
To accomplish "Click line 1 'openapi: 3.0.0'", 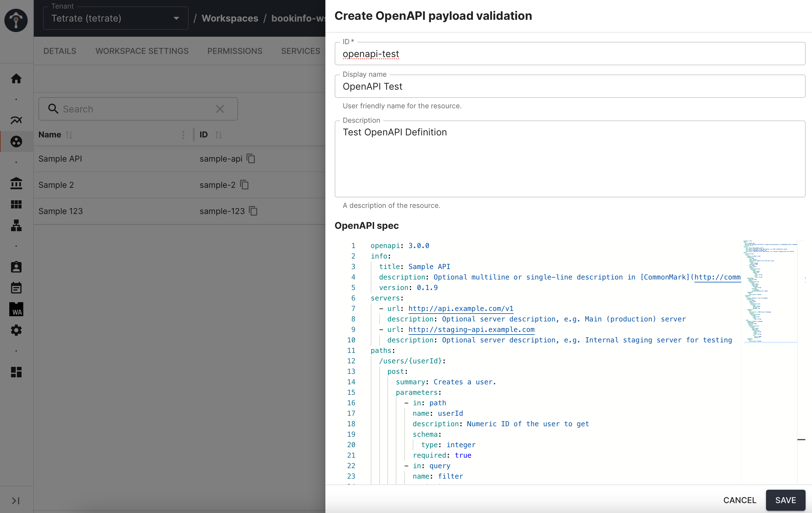I will 400,246.
